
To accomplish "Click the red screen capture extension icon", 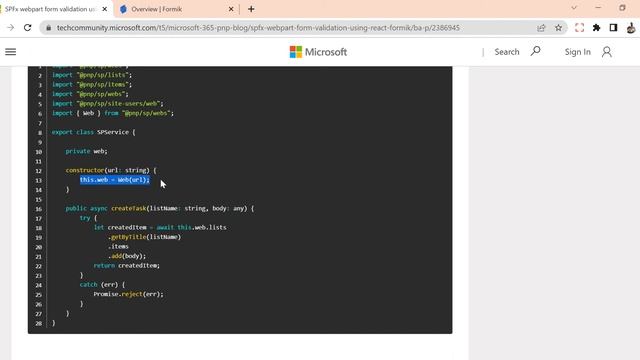I will pyautogui.click(x=579, y=28).
